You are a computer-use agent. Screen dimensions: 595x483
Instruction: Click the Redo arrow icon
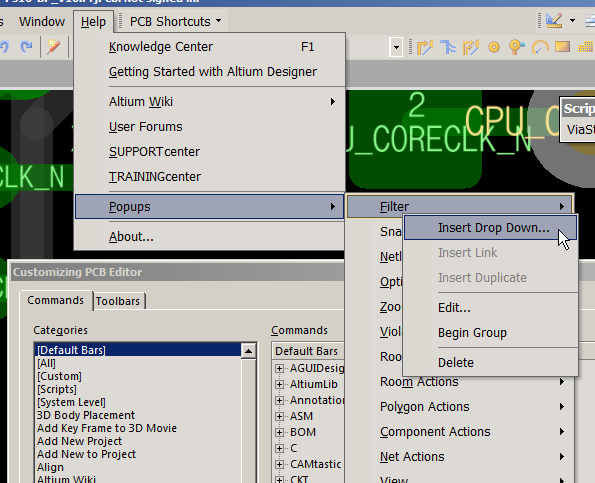pos(26,47)
